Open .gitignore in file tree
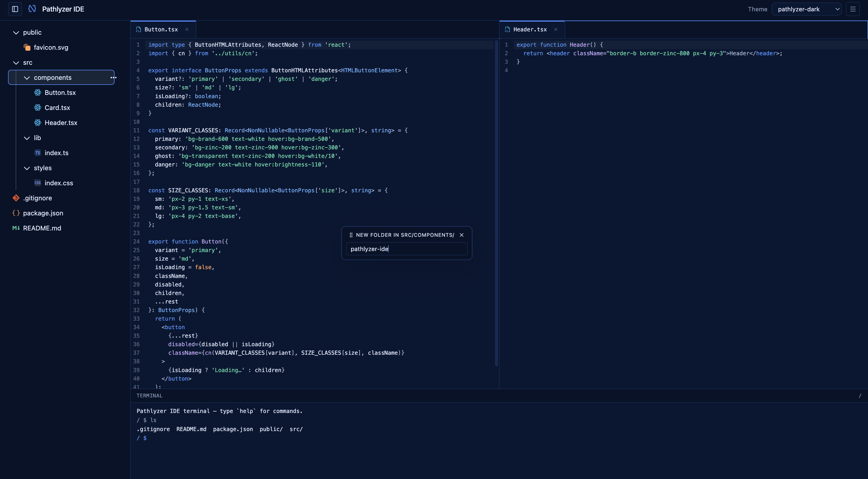 (37, 198)
